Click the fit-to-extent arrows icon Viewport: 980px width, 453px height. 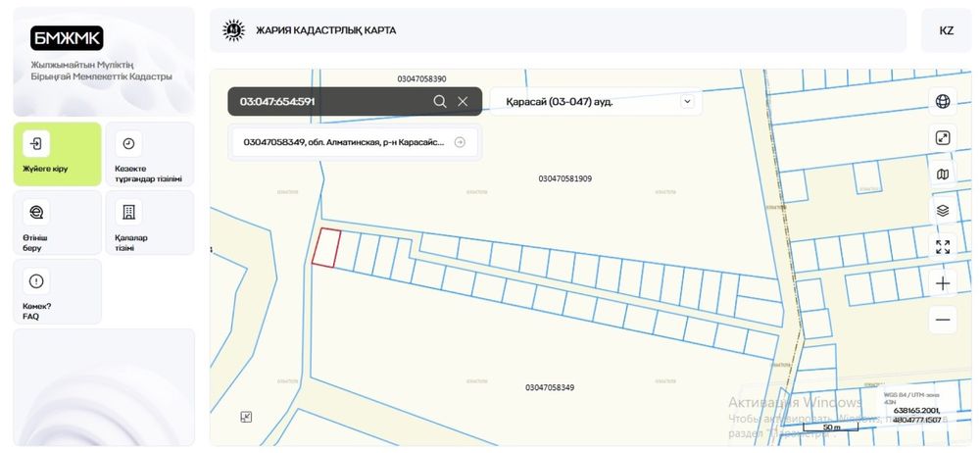(x=943, y=246)
